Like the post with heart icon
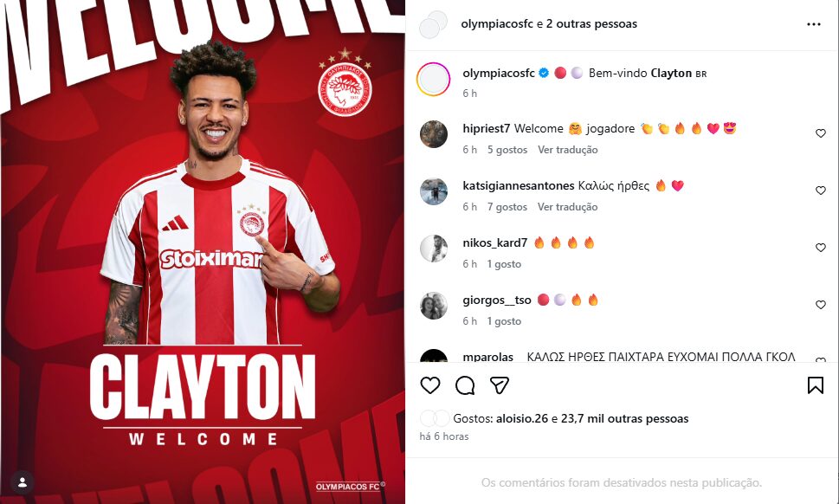Image resolution: width=839 pixels, height=504 pixels. [x=430, y=385]
